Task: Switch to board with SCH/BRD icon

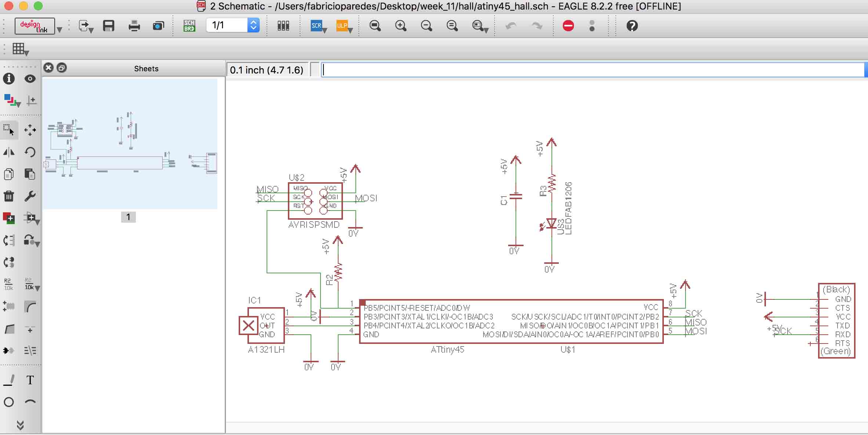Action: pos(189,26)
